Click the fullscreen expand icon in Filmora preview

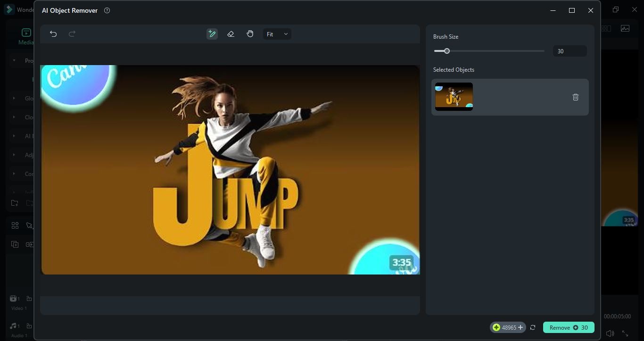tap(625, 333)
